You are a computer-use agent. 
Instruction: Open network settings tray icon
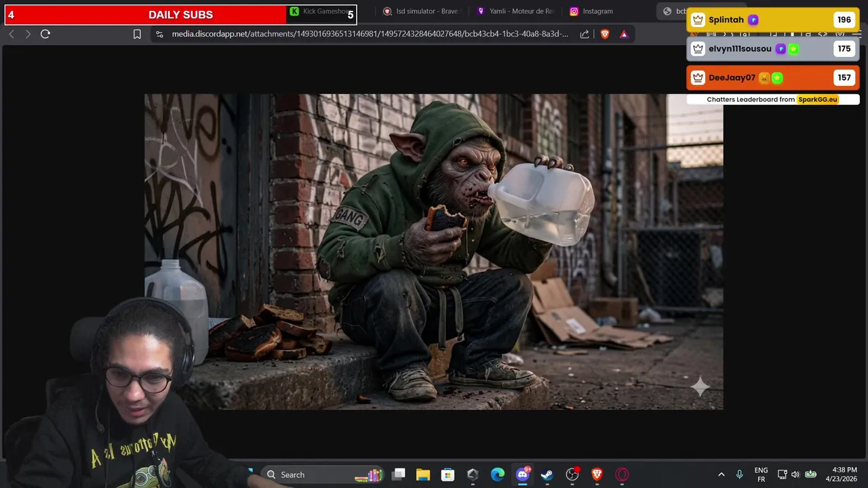click(782, 474)
